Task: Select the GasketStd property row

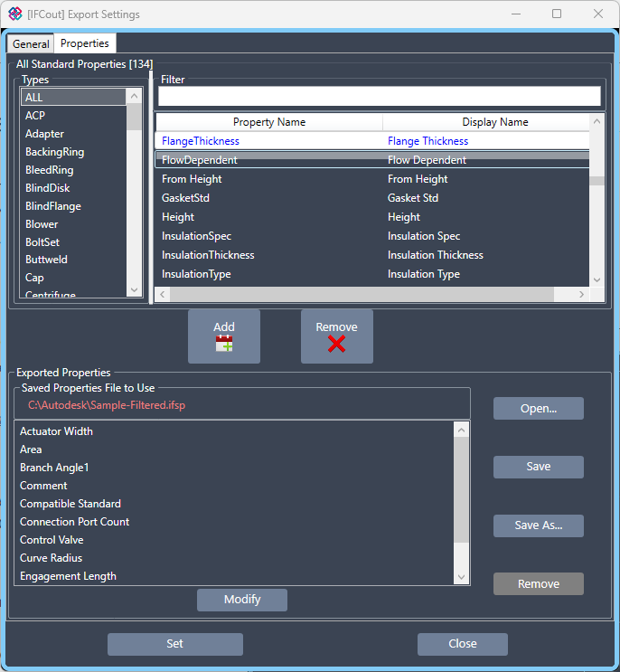Action: (372, 198)
